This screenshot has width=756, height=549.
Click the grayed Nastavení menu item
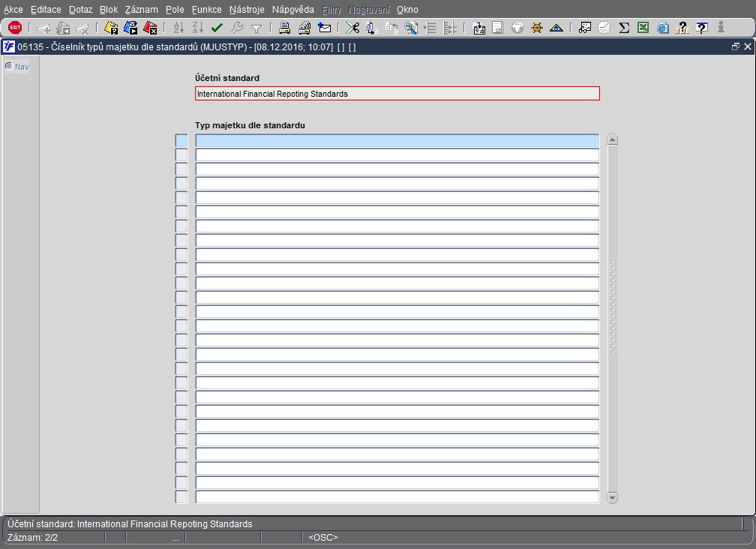click(x=369, y=10)
